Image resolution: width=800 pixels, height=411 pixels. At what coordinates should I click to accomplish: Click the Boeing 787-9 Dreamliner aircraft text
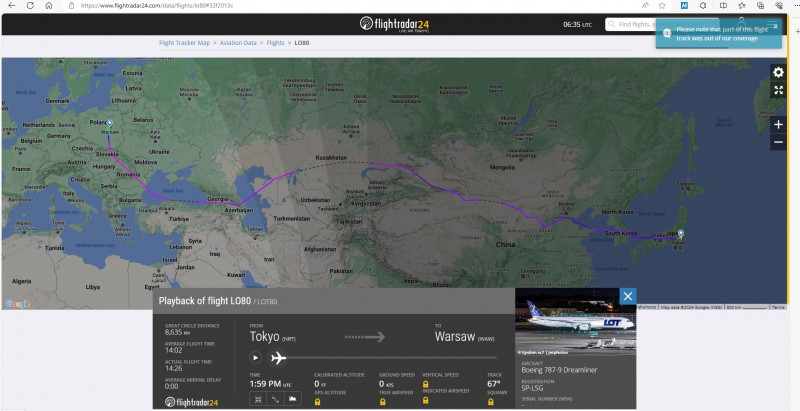point(559,370)
